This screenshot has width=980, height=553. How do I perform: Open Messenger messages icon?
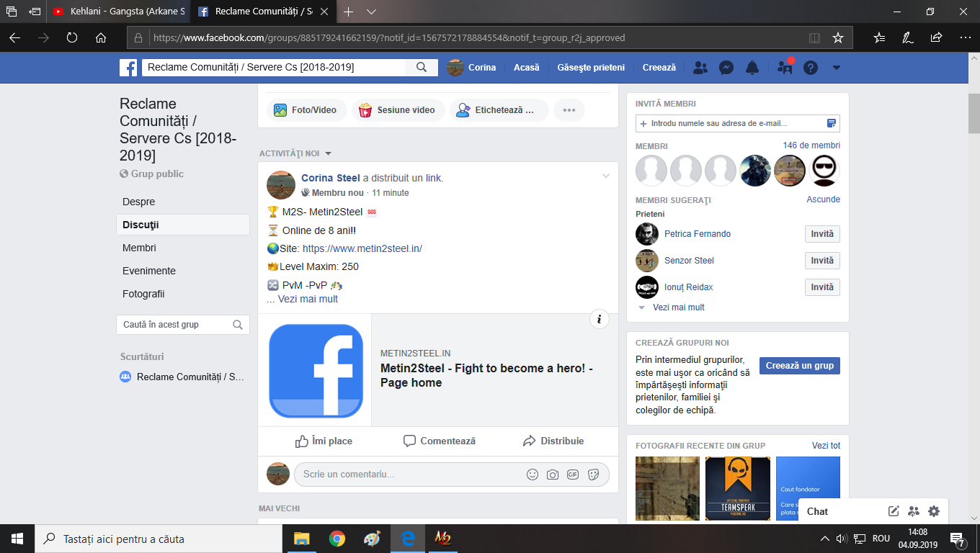click(x=726, y=68)
